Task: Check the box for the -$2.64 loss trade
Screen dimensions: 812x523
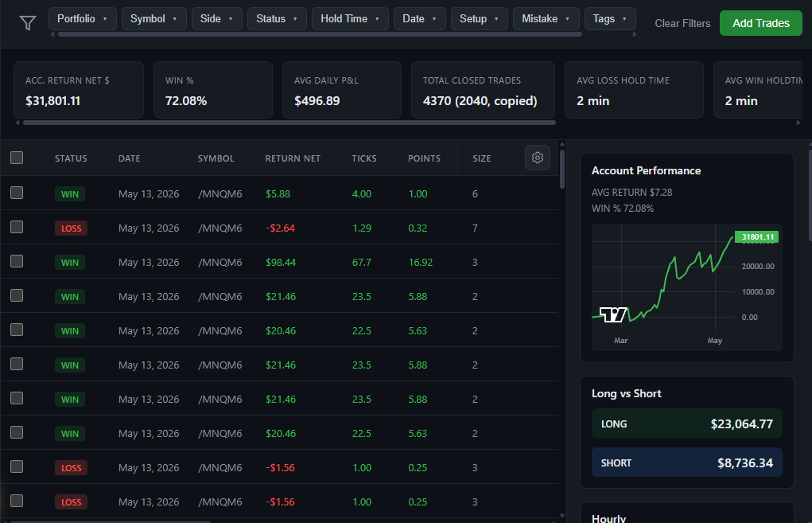Action: 17,227
